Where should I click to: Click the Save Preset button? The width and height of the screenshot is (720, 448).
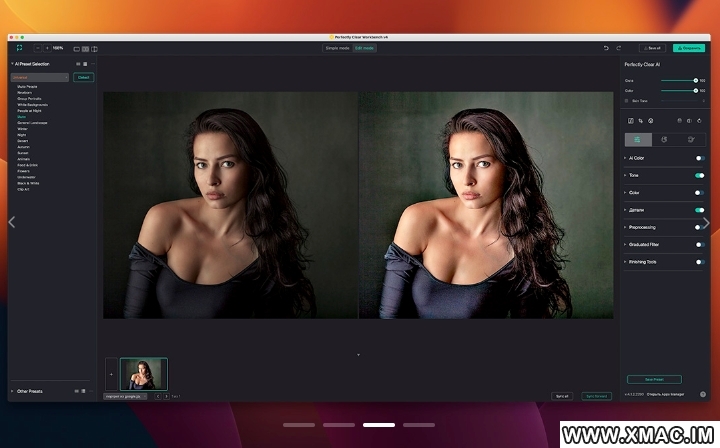click(654, 380)
